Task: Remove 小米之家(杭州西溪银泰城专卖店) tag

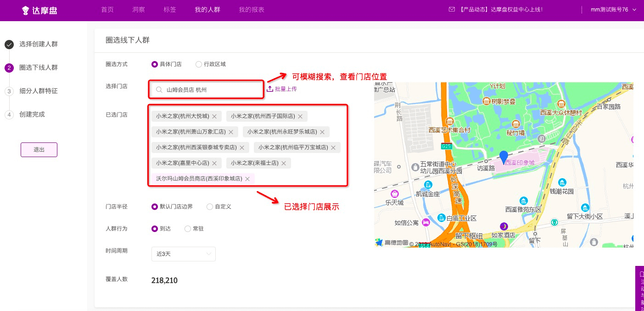Action: [242, 148]
